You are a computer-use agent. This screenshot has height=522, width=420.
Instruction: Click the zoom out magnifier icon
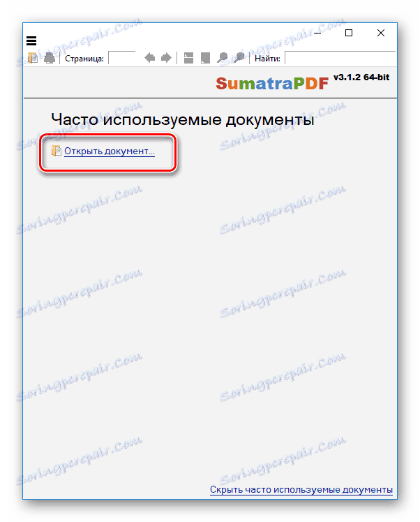(x=222, y=58)
